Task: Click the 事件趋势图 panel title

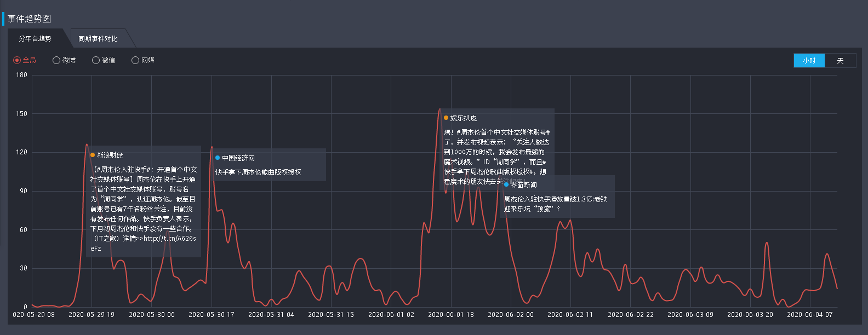Action: (29, 19)
